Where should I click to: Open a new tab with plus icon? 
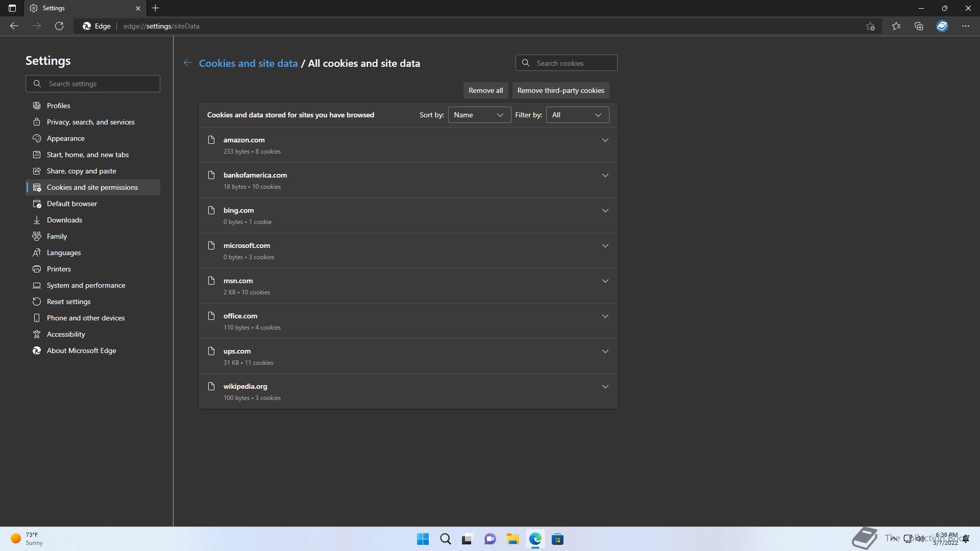click(156, 8)
